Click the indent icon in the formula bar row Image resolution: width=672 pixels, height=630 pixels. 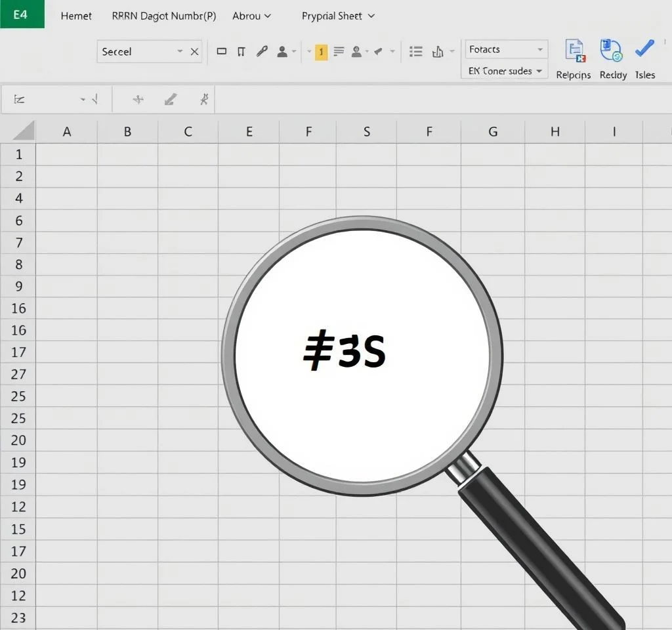(x=19, y=100)
